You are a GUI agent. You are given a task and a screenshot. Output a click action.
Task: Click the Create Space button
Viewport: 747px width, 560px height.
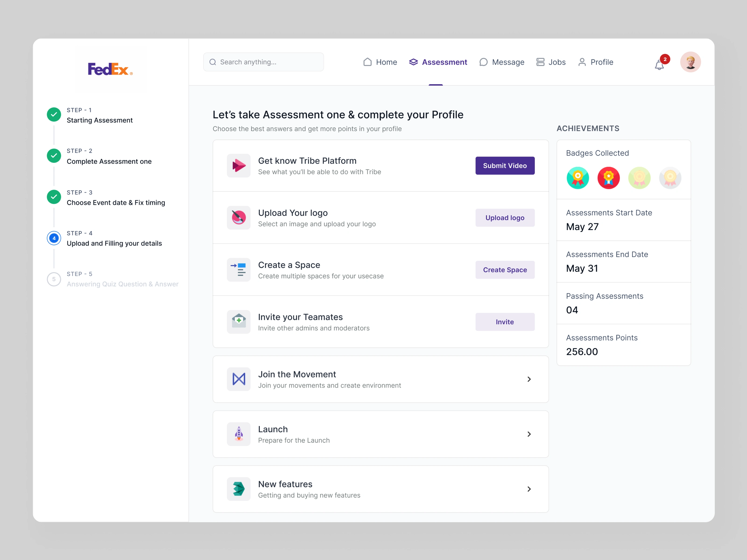point(504,270)
